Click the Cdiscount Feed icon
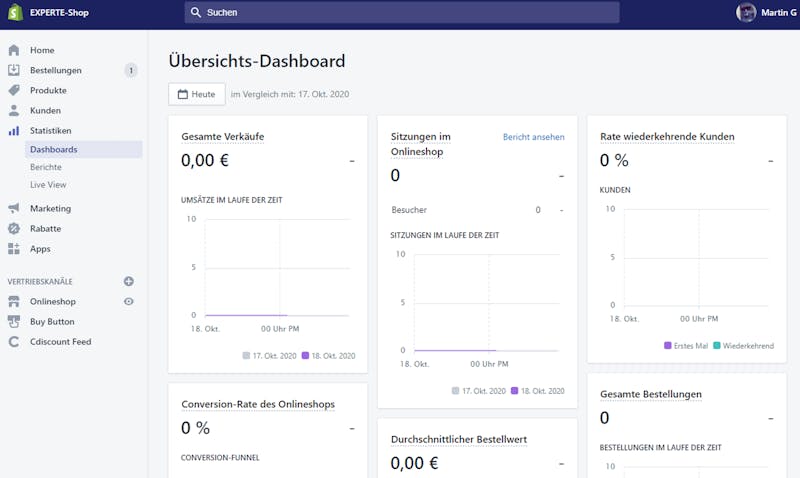The width and height of the screenshot is (800, 478). (14, 342)
